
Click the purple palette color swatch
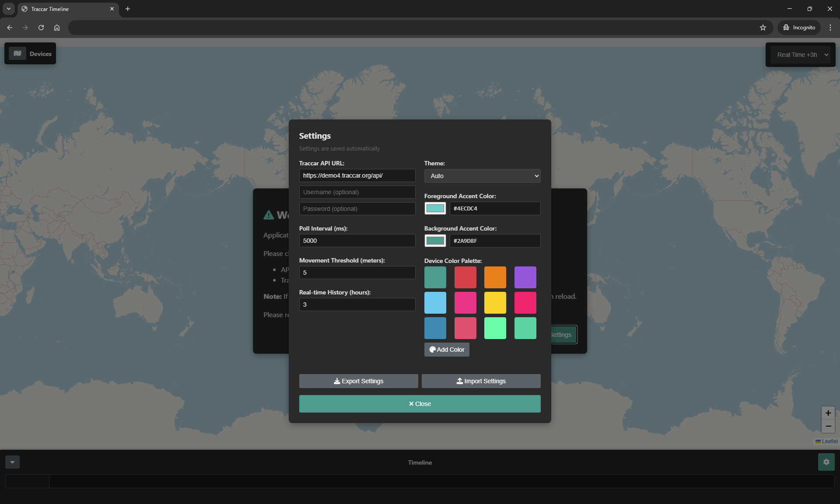tap(525, 277)
